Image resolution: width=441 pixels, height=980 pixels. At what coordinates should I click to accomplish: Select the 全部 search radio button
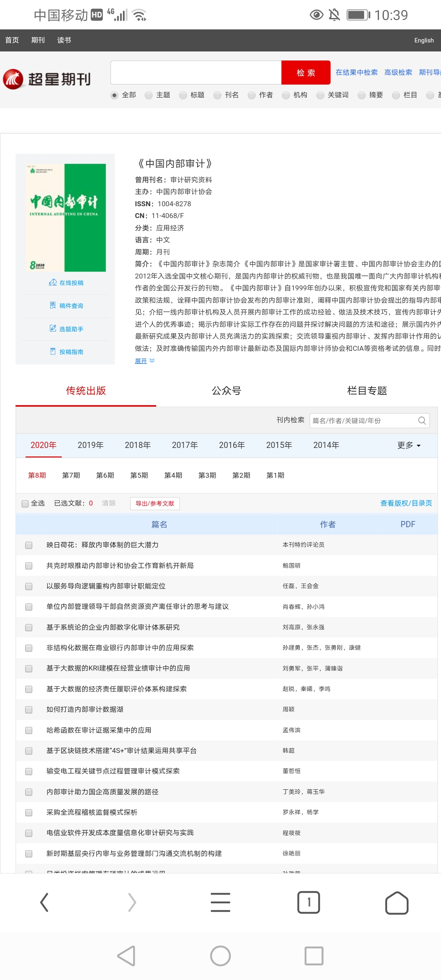(114, 95)
